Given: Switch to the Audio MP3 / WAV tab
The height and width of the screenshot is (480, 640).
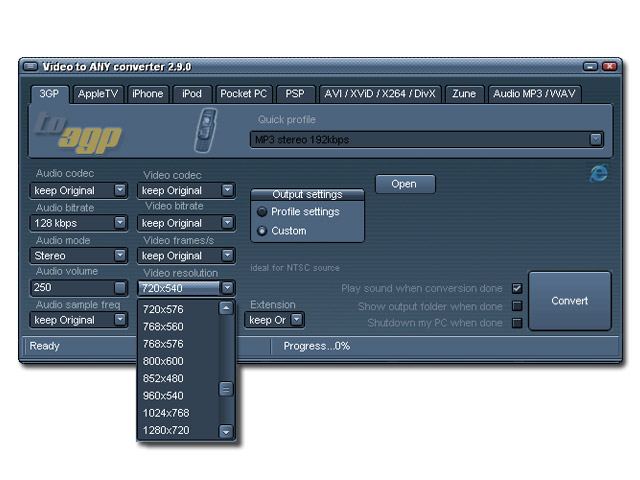Looking at the screenshot, I should coord(534,94).
